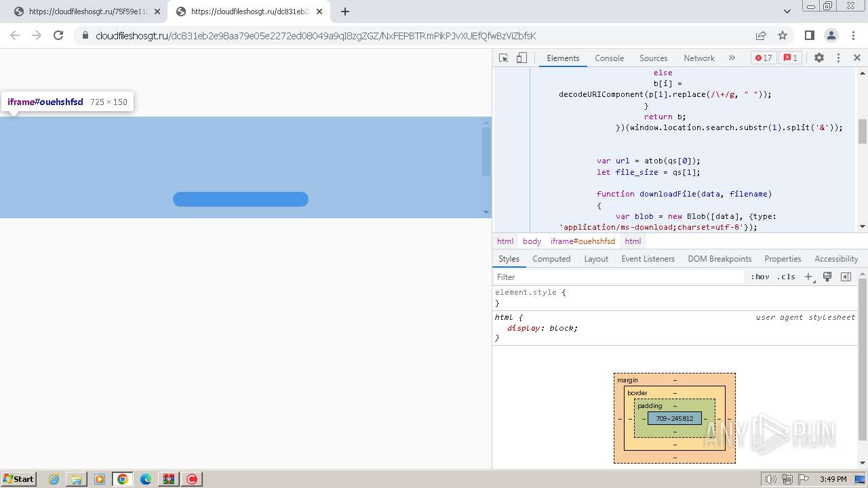
Task: Switch to the Layout pane tab
Action: tap(596, 259)
